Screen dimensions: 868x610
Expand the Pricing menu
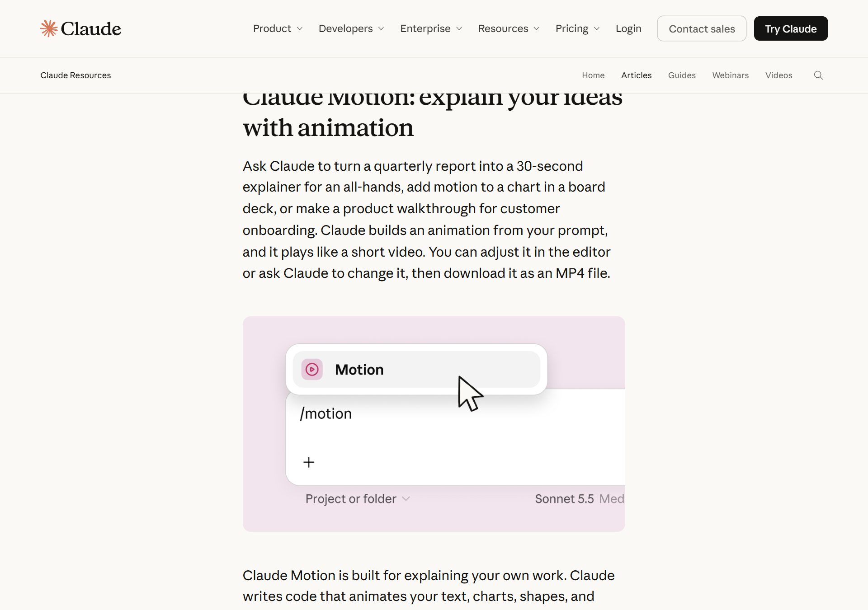[577, 28]
